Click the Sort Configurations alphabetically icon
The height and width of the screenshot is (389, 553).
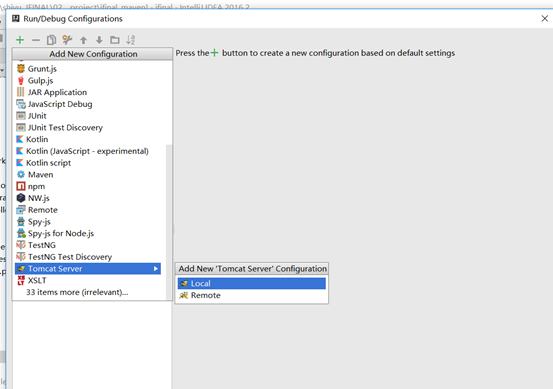coord(130,40)
